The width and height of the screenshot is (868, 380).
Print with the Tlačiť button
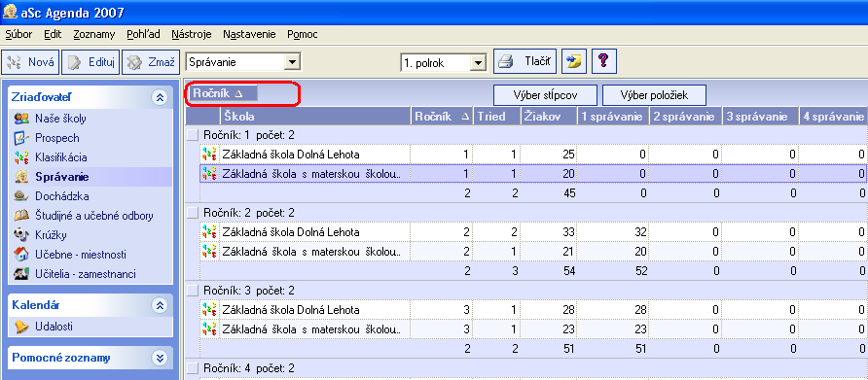coord(524,62)
